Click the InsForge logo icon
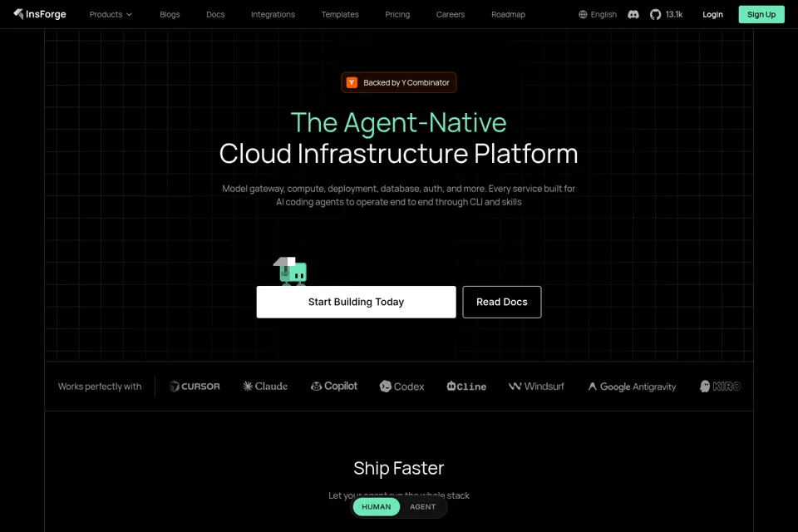 tap(18, 14)
